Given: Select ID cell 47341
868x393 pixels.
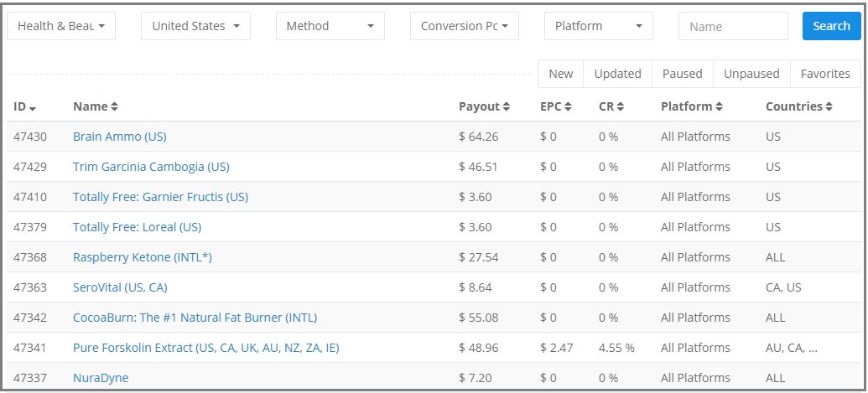Looking at the screenshot, I should point(30,348).
